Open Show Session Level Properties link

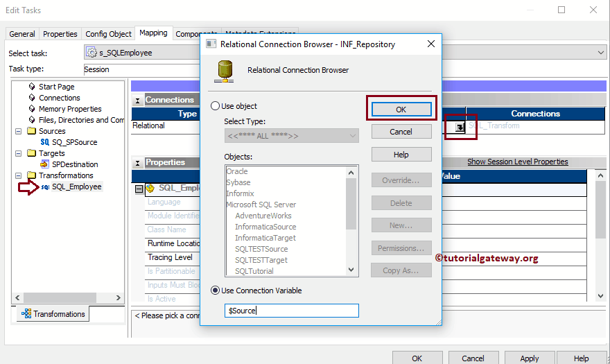(x=517, y=162)
